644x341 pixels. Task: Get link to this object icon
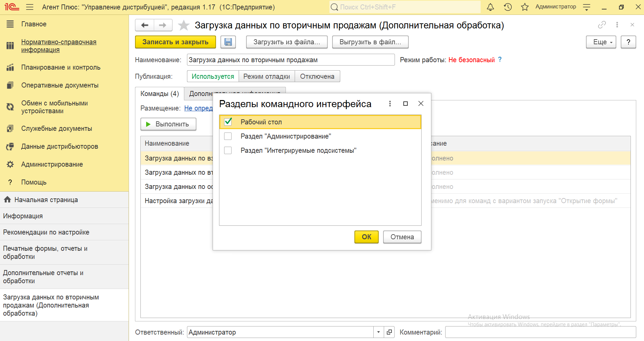click(x=602, y=25)
